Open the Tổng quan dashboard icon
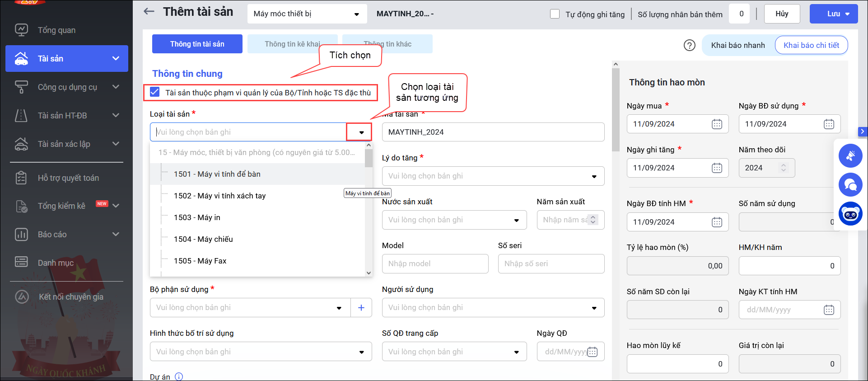This screenshot has width=868, height=381. 21,30
